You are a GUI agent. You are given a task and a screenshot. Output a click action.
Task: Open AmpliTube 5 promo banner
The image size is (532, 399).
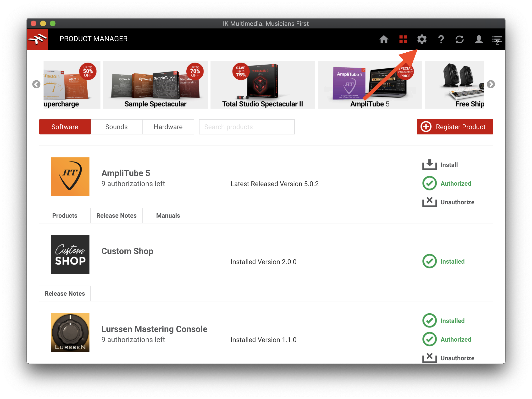point(370,85)
